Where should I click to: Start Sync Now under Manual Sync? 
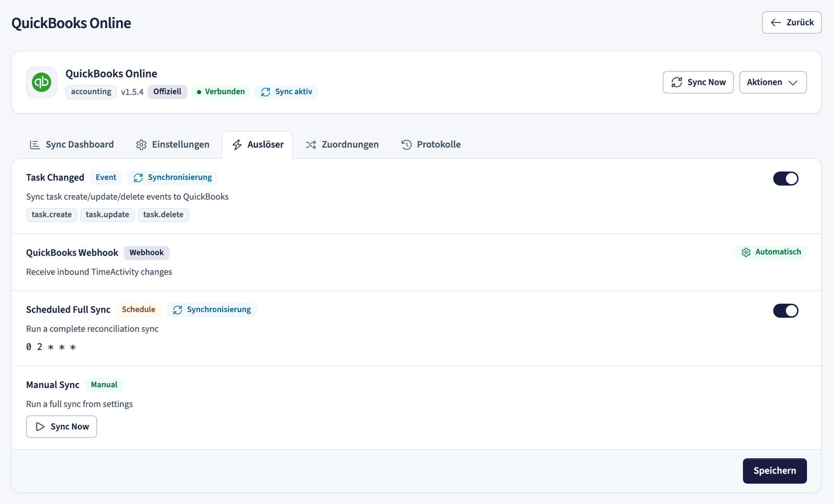coord(61,427)
